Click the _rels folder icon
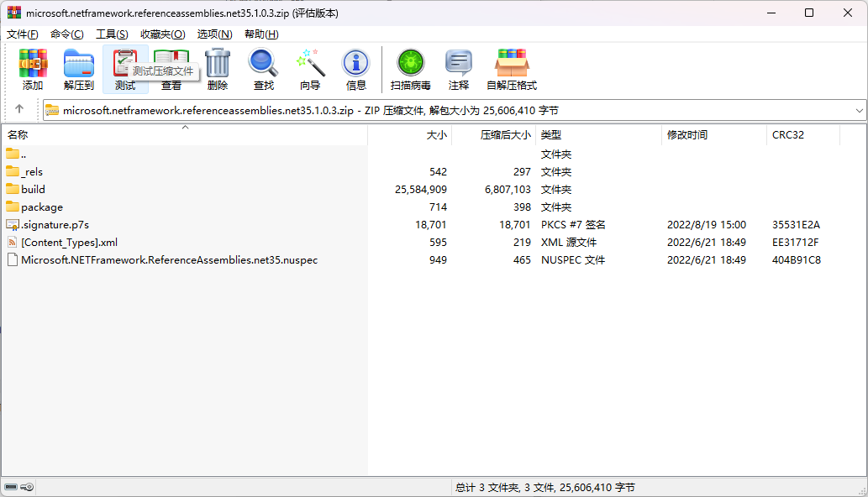Image resolution: width=868 pixels, height=497 pixels. (x=13, y=171)
